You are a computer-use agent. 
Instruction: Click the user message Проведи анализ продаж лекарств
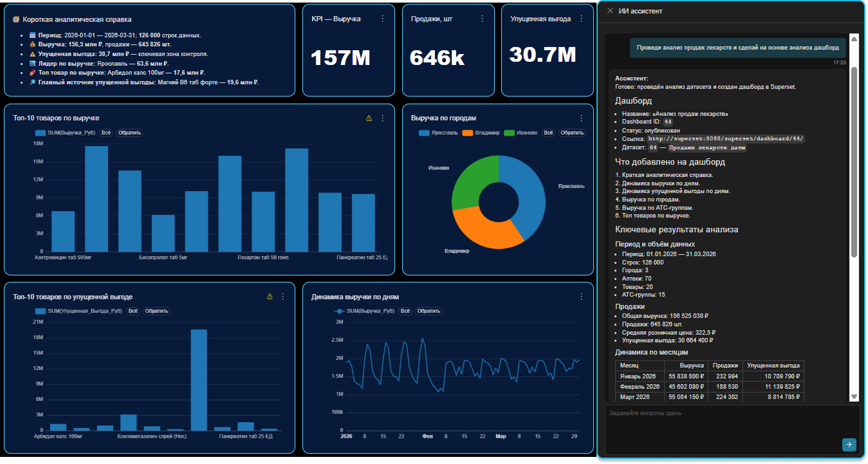(738, 47)
